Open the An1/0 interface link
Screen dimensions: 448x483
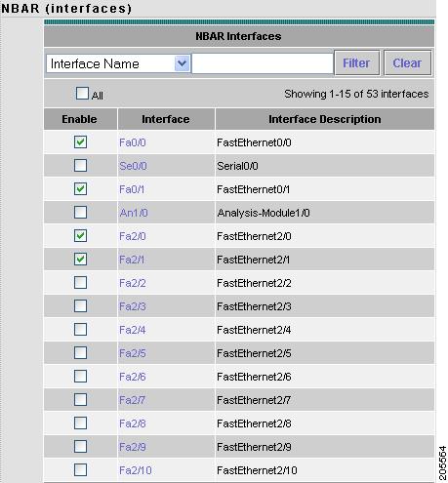(x=134, y=213)
